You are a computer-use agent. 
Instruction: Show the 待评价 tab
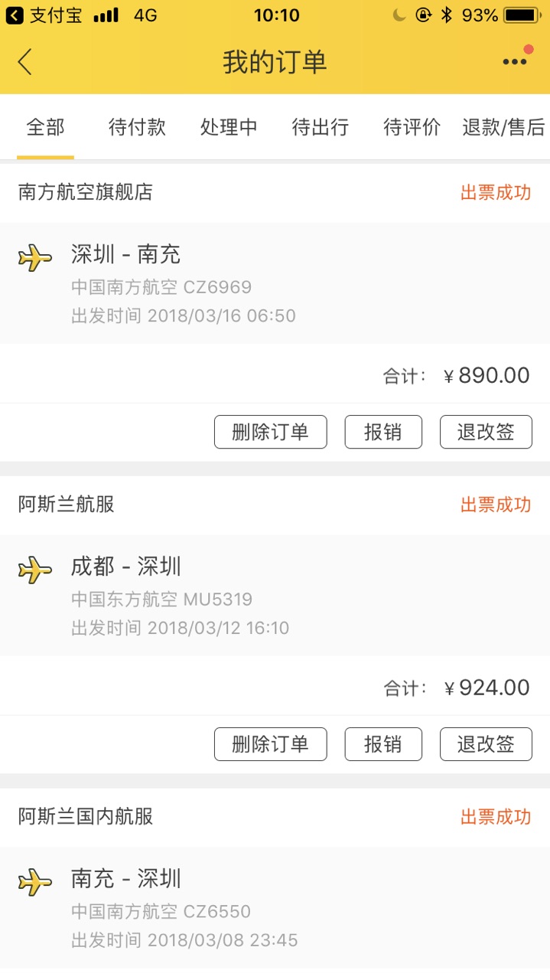tap(412, 127)
